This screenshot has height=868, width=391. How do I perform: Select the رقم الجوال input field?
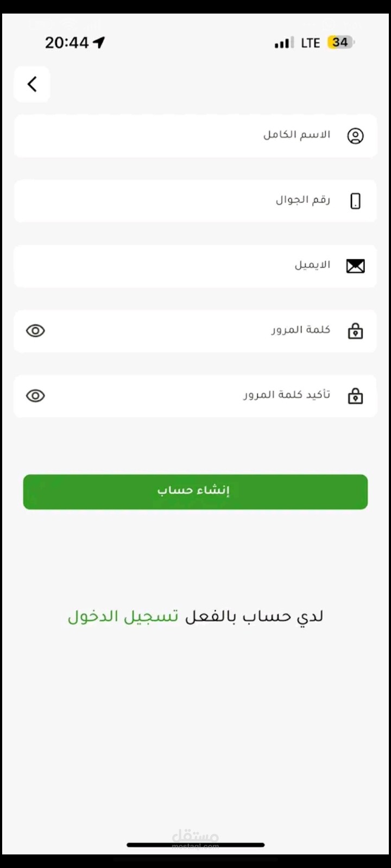pos(179,201)
